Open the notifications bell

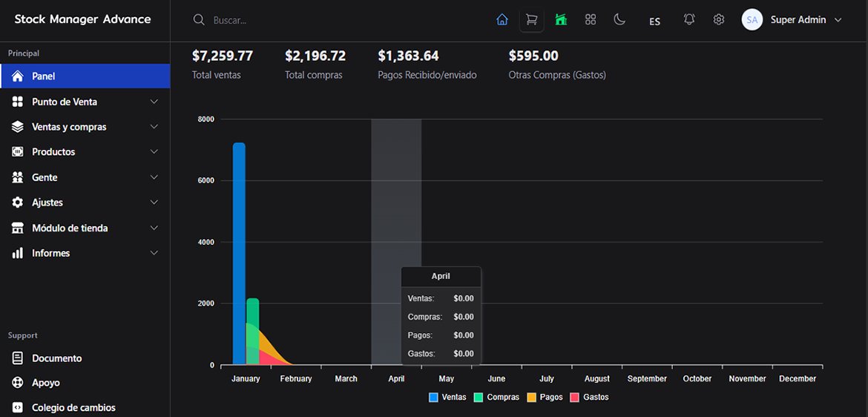689,20
